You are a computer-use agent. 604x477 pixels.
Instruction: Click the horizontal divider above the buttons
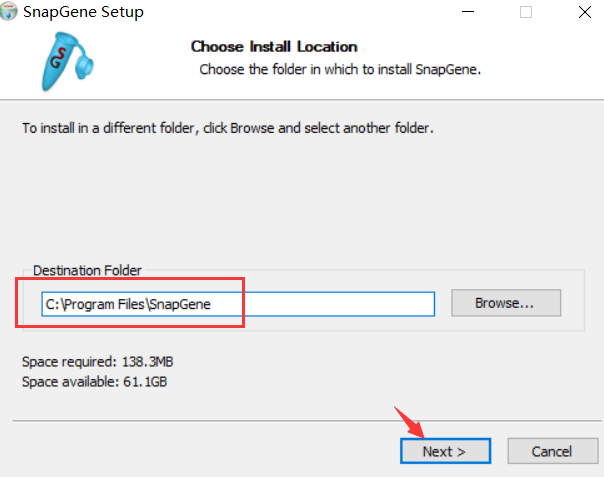[300, 421]
